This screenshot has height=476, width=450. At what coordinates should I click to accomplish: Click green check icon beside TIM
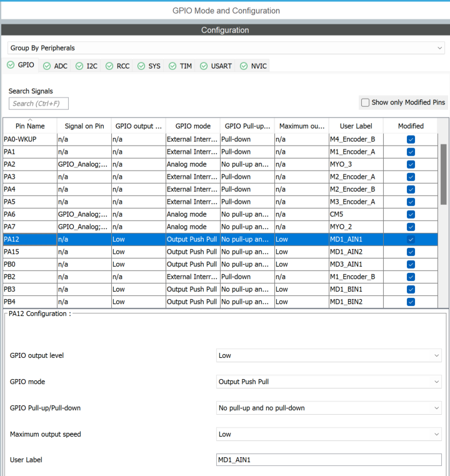pos(172,66)
